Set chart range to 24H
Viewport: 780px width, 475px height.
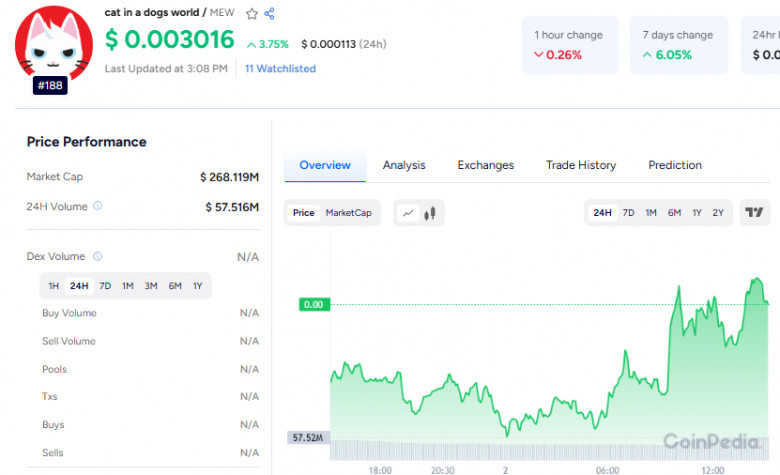pos(602,213)
